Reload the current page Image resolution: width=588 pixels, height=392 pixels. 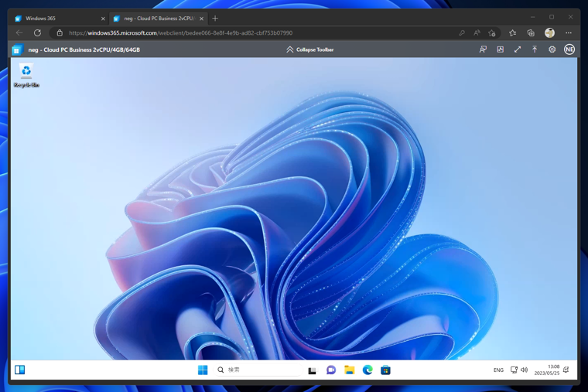coord(37,33)
